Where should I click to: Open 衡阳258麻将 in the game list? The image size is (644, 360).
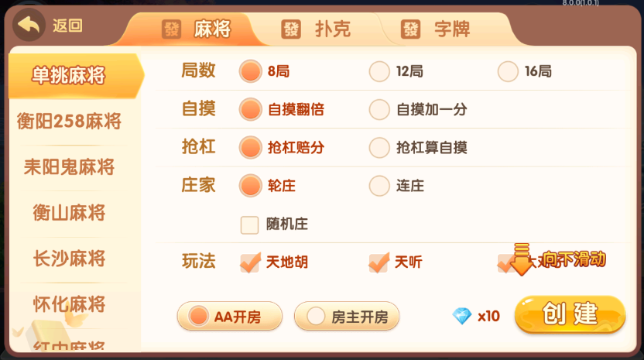click(70, 122)
